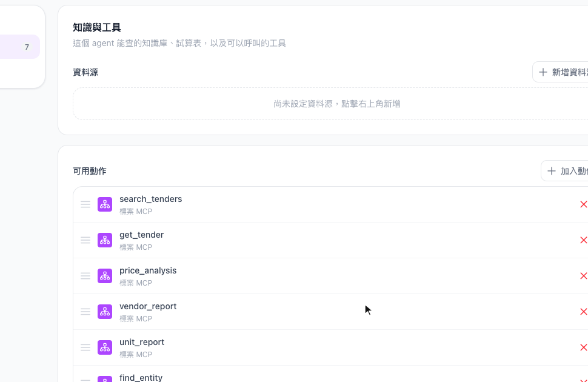Click 標案 MCP label under search_tenders
The height and width of the screenshot is (382, 588).
point(136,211)
